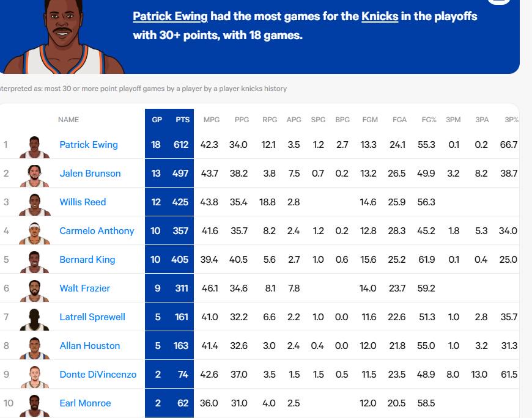Open Jalen Brunson's name link
Screen dimensions: 532x418
tap(90, 173)
